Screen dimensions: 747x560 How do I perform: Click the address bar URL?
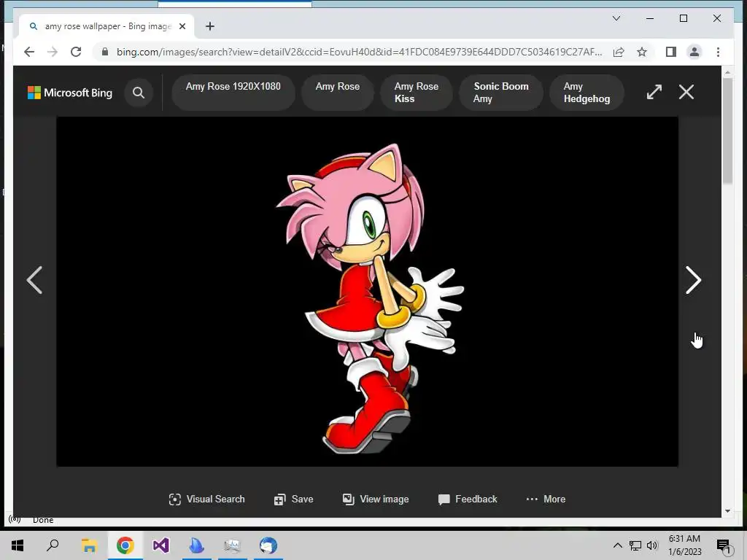359,52
